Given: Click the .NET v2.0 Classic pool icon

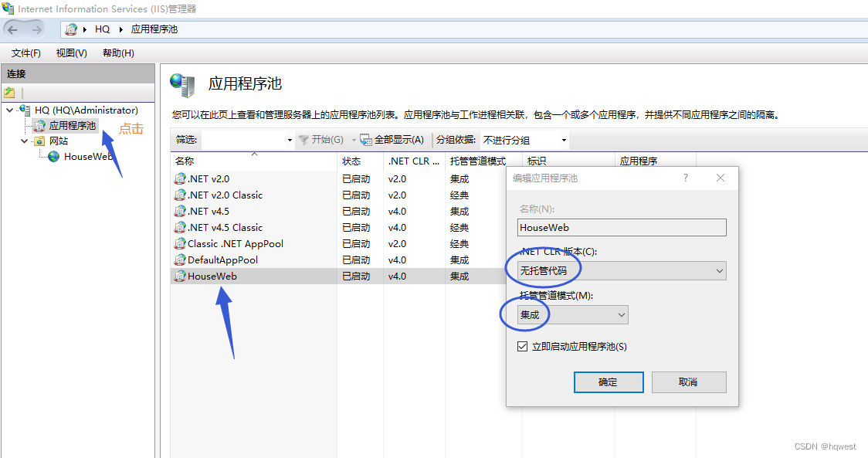Looking at the screenshot, I should click(180, 195).
